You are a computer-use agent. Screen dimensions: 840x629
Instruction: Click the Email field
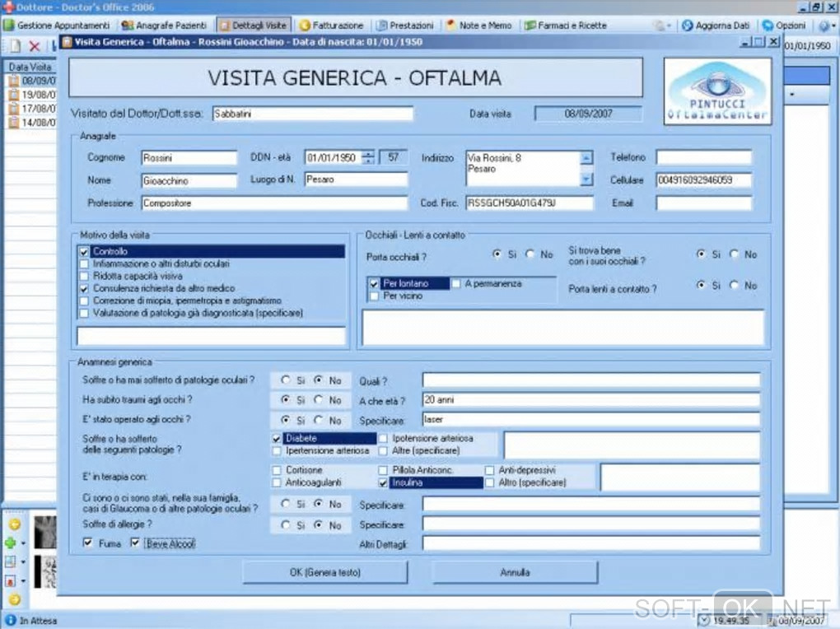tap(704, 203)
